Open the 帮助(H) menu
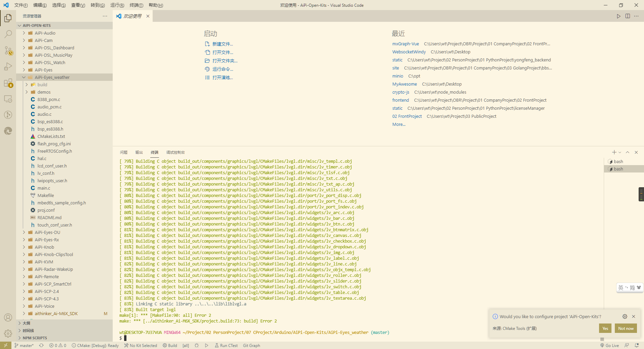Image resolution: width=644 pixels, height=349 pixels. [x=156, y=5]
